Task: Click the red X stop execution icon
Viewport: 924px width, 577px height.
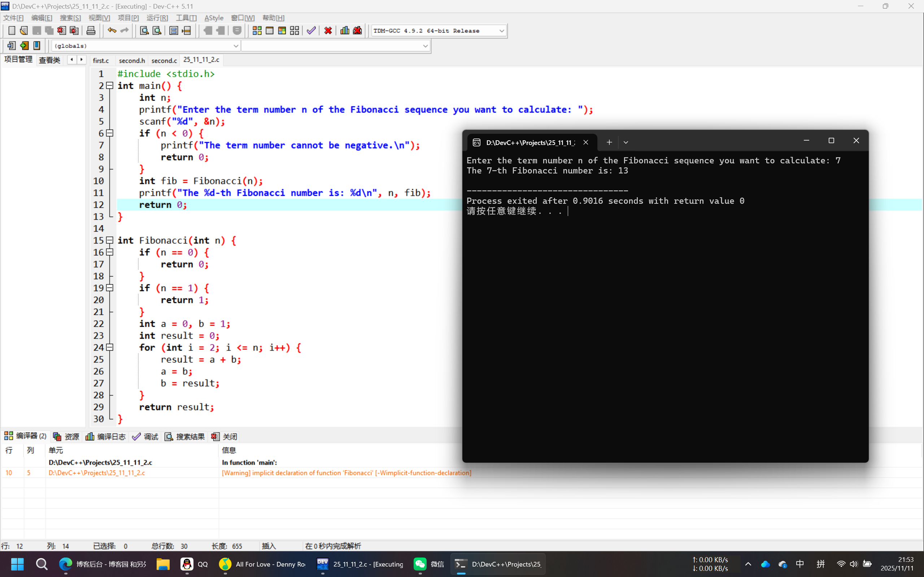Action: (328, 31)
